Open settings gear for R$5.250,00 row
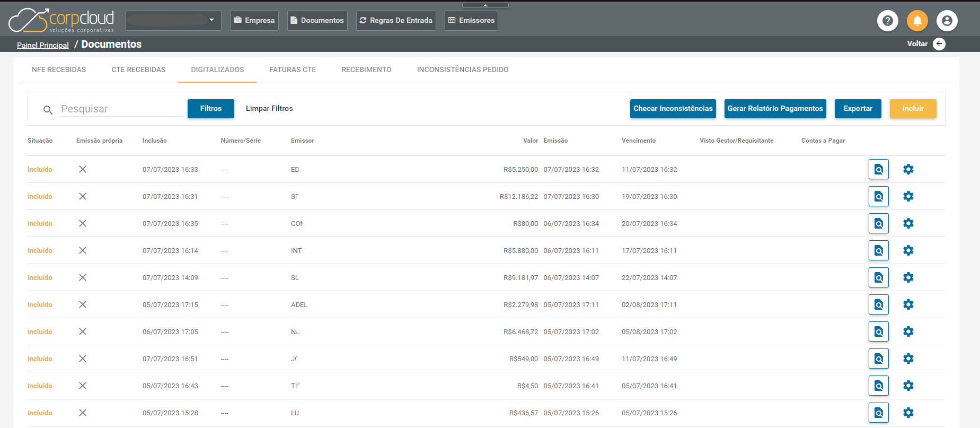Screen dimensions: 980x428 click(908, 169)
